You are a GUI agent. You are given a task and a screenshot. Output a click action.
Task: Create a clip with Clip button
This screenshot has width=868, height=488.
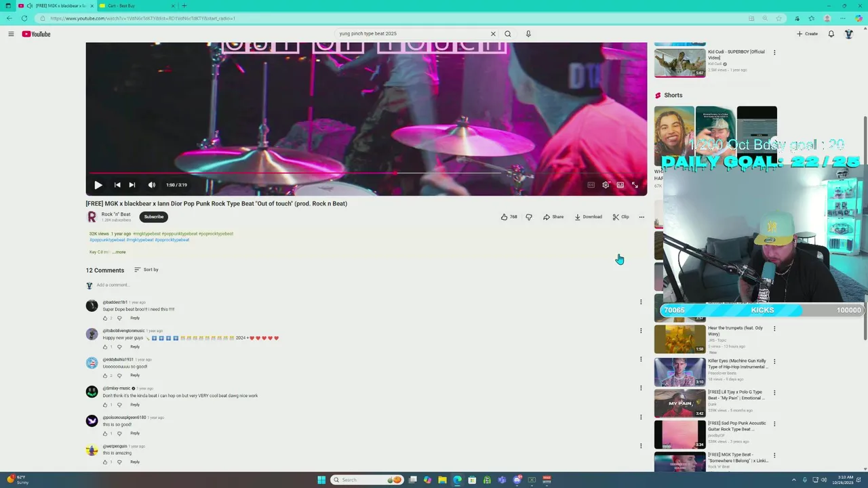621,217
